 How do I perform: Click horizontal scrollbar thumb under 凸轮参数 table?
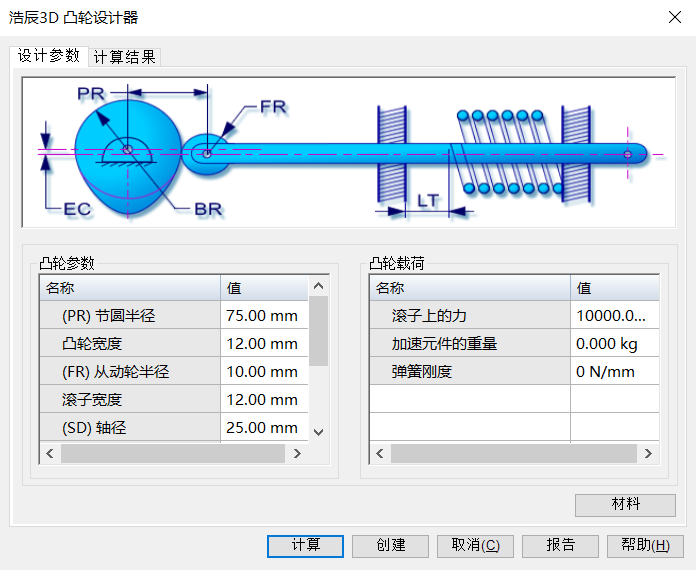173,453
